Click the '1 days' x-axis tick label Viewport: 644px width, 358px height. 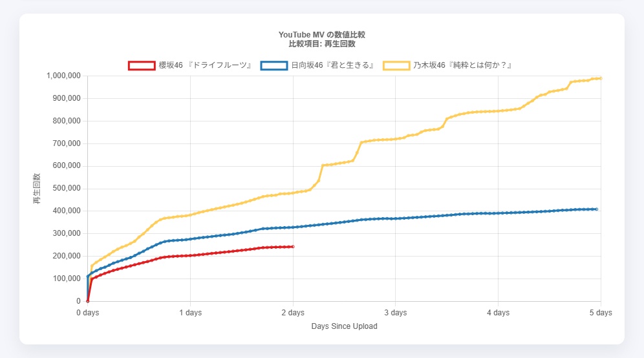tap(190, 313)
